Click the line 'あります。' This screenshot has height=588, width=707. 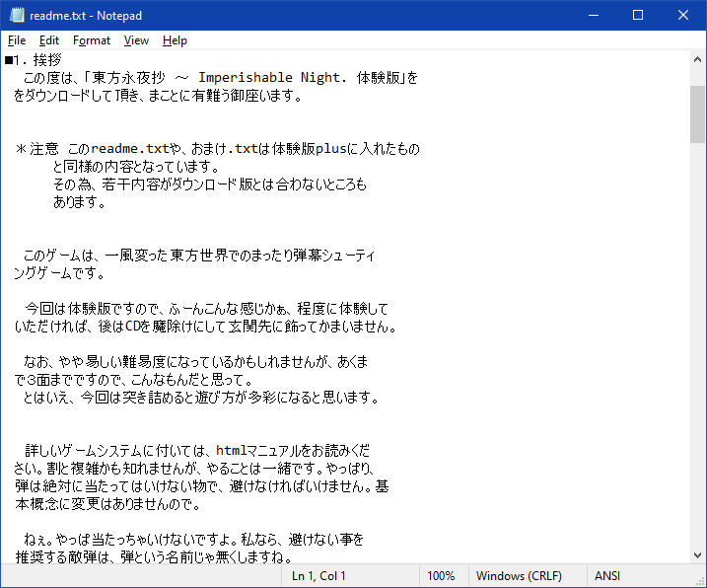(79, 202)
